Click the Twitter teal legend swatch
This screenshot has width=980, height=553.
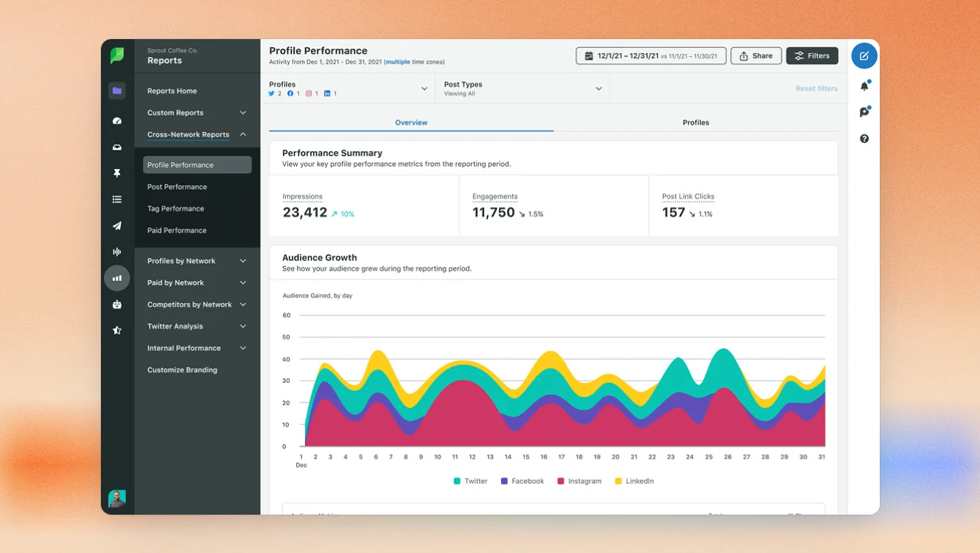click(x=457, y=481)
